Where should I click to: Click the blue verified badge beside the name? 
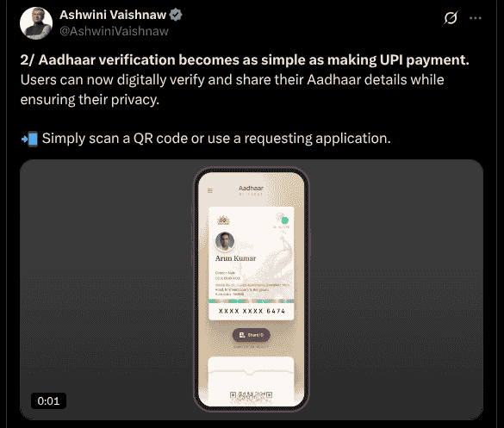pos(176,15)
